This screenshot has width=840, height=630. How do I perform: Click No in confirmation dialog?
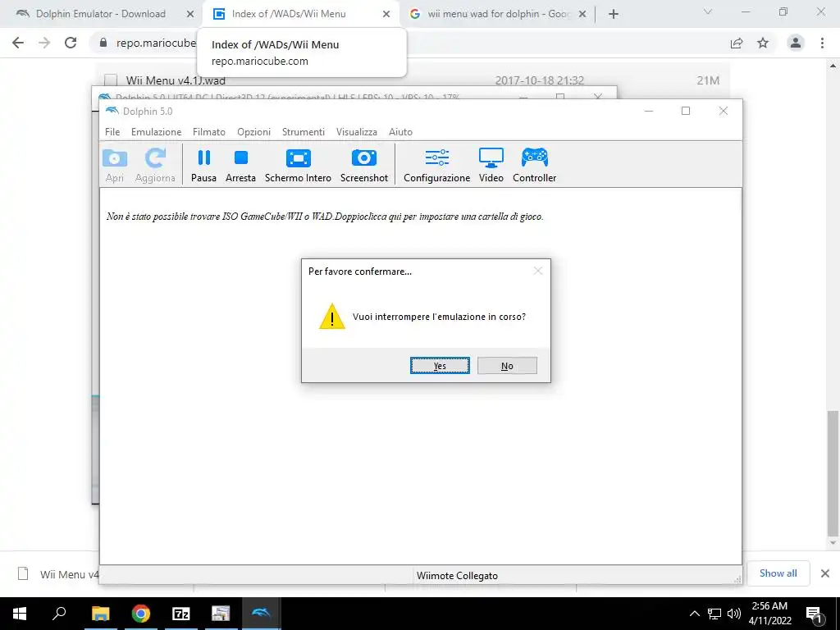507,366
